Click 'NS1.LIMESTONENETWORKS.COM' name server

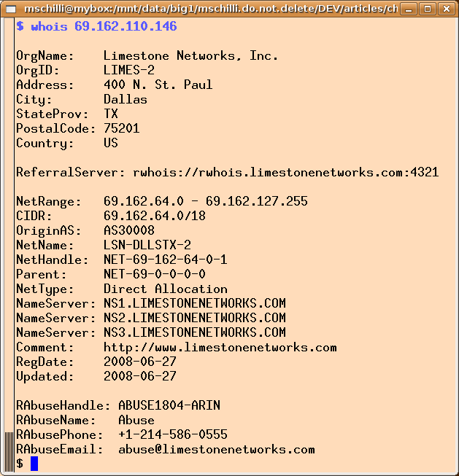(x=195, y=303)
